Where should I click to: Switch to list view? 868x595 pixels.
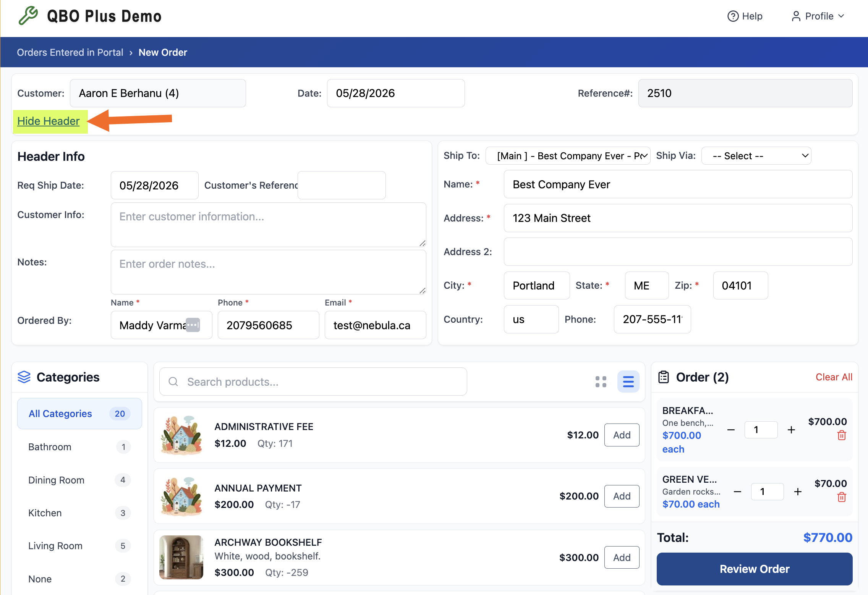(x=628, y=382)
